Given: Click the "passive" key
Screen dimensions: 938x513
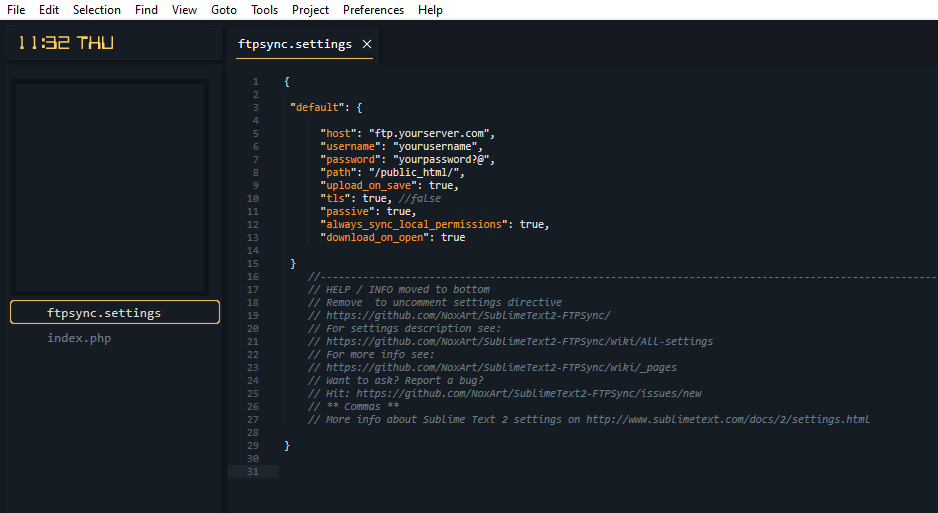Looking at the screenshot, I should pyautogui.click(x=348, y=212).
